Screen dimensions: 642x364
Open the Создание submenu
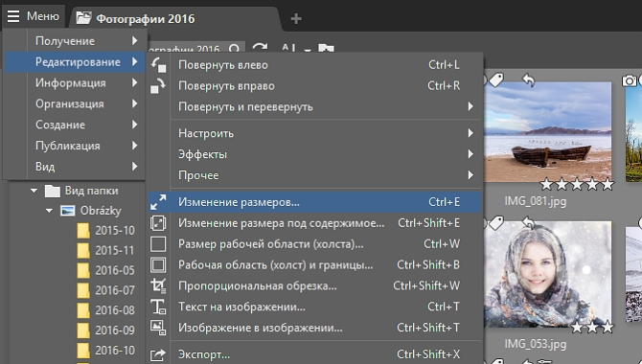[x=74, y=125]
